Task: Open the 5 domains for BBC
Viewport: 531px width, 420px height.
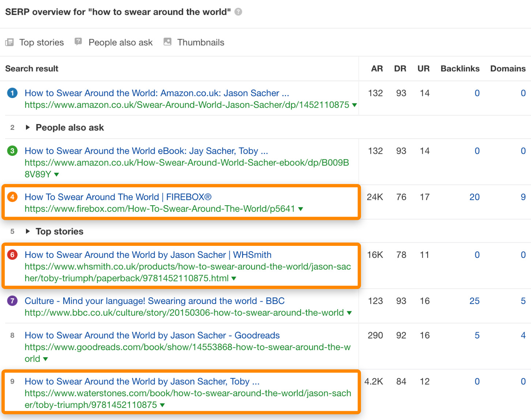Action: (523, 301)
